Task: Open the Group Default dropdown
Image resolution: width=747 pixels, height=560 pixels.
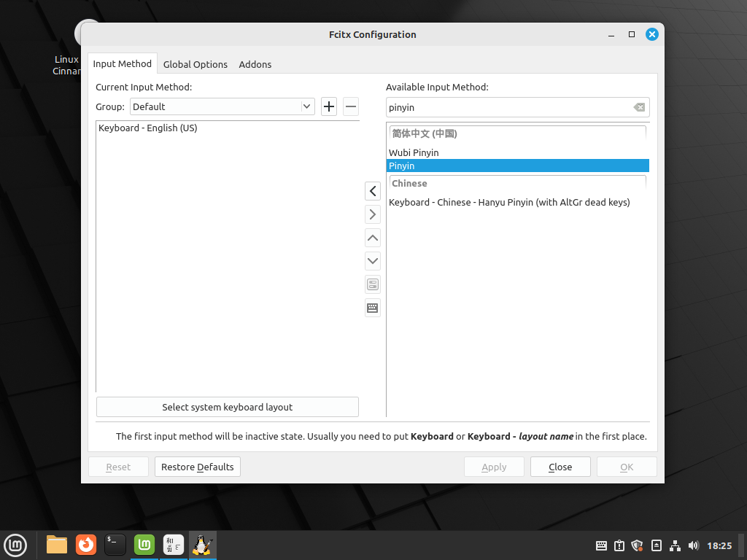Action: [x=222, y=106]
